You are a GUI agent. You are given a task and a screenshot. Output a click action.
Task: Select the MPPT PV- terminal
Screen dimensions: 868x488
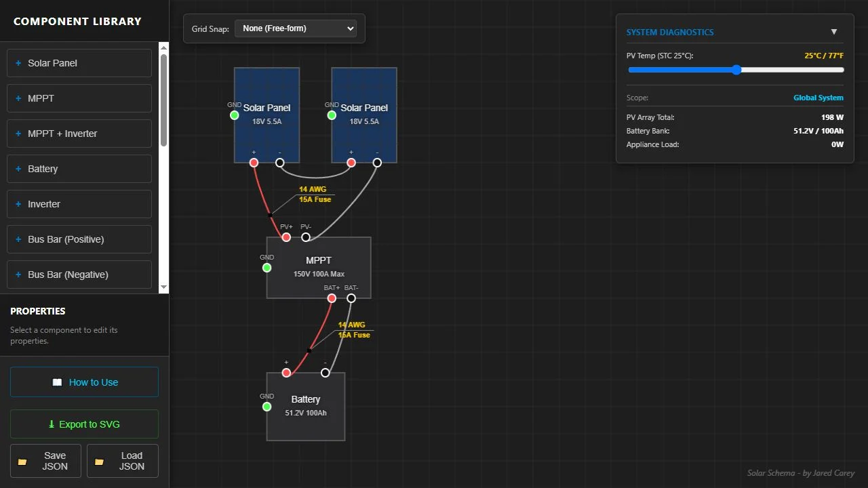click(x=306, y=237)
